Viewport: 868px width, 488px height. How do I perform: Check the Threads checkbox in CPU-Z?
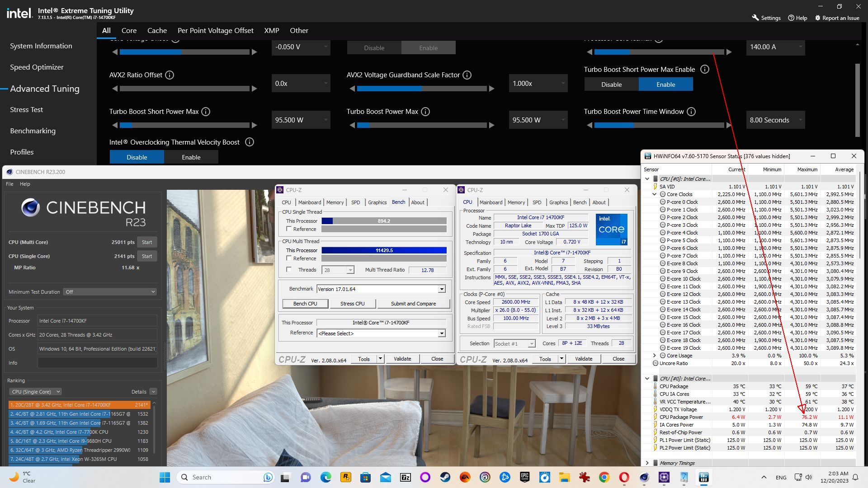[289, 270]
